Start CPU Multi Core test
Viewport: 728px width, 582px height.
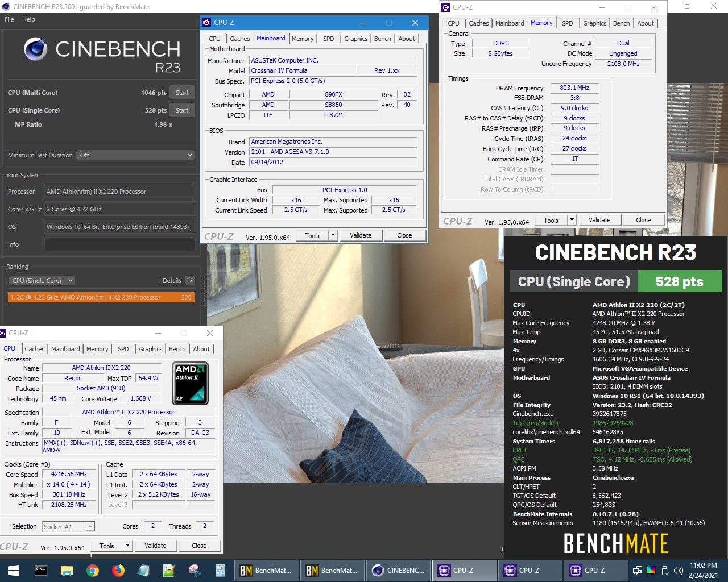coord(182,93)
